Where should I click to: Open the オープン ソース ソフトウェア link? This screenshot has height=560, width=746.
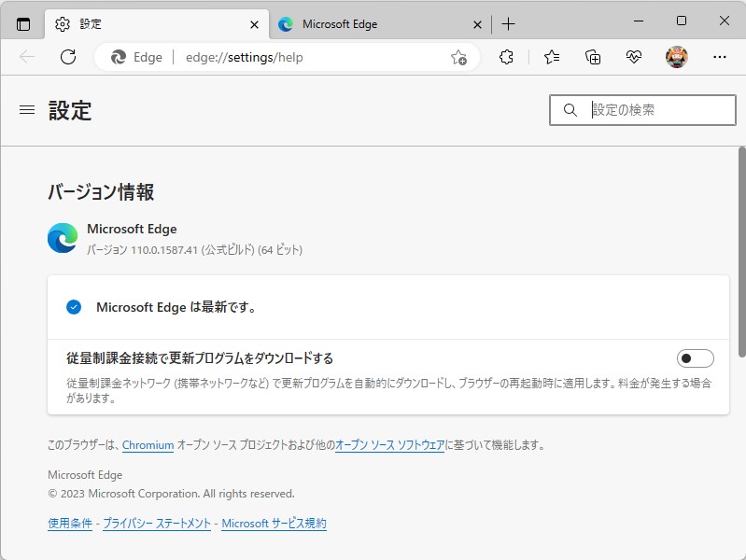click(389, 445)
